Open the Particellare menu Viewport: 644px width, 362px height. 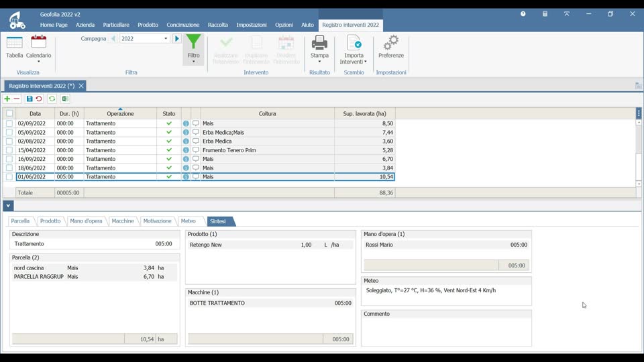116,25
